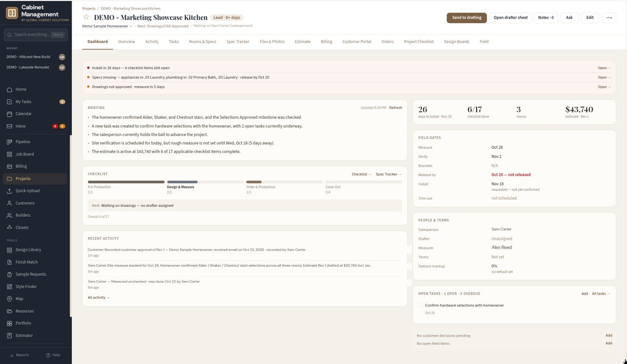Open the Help icon at sidebar bottom

[48, 355]
